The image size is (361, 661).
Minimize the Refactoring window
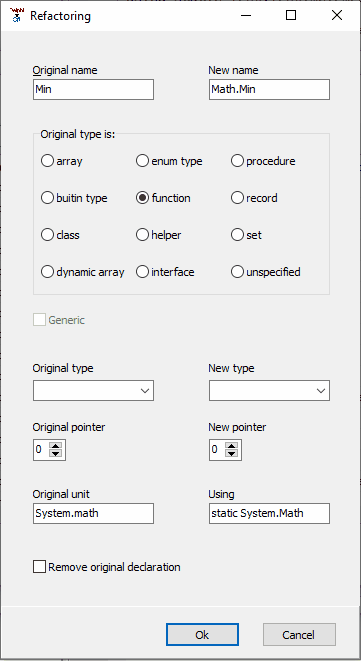(245, 16)
